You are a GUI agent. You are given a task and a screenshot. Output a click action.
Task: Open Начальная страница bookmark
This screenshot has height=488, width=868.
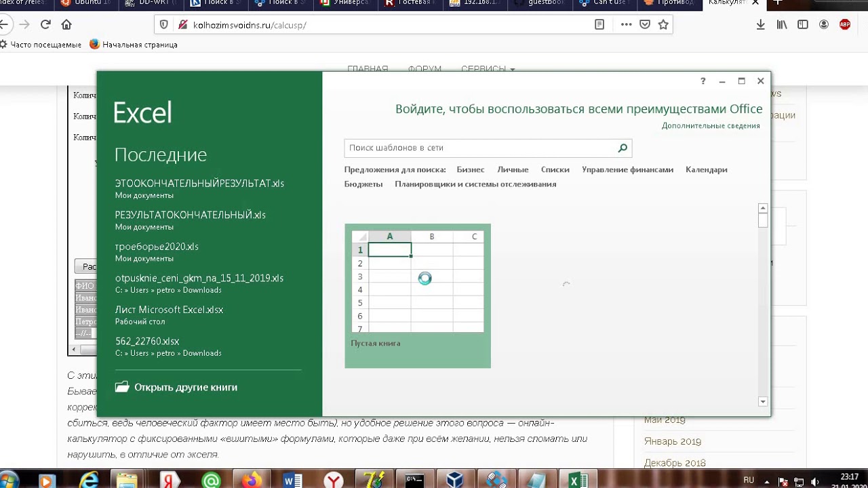[x=134, y=45]
